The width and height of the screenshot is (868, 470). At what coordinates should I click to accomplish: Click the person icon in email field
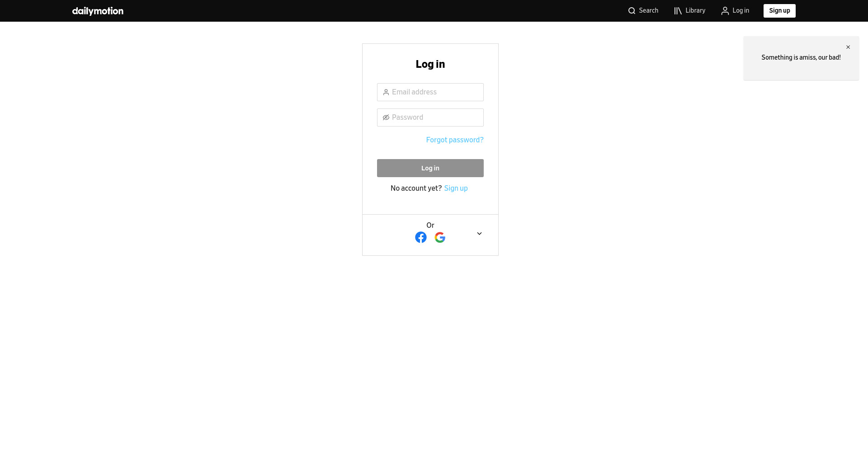tap(386, 92)
